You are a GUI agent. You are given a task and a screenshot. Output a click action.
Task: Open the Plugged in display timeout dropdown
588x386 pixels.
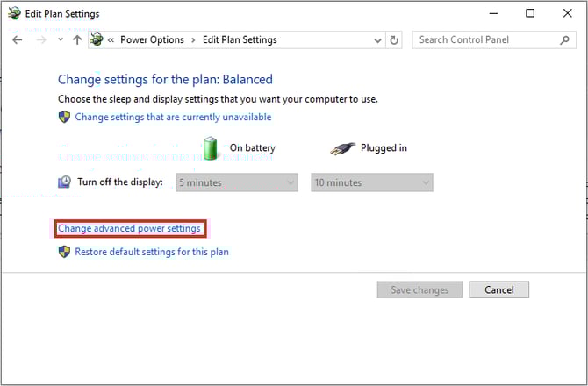[372, 182]
